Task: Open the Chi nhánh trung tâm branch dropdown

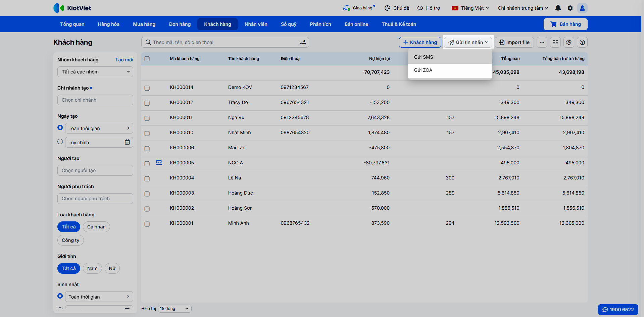Action: coord(523,8)
